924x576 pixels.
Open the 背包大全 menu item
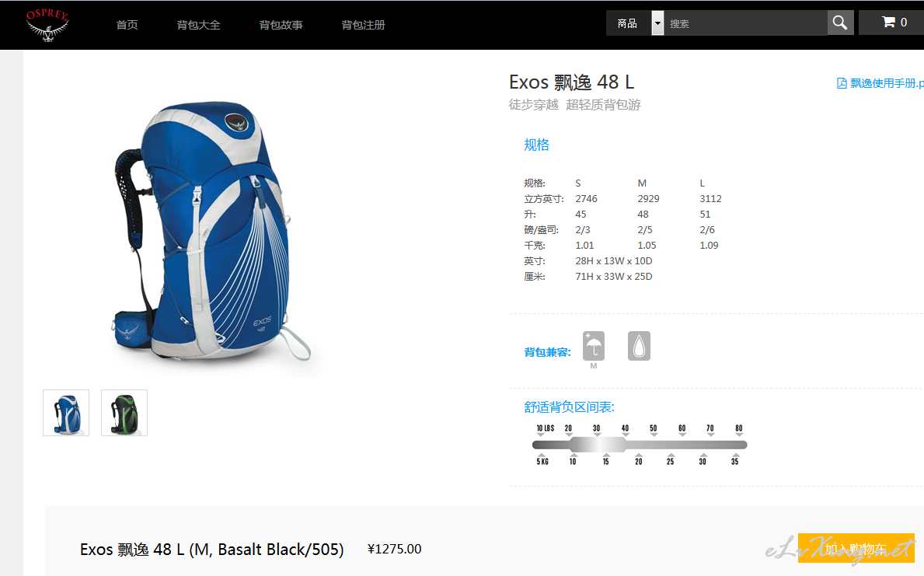[x=199, y=25]
